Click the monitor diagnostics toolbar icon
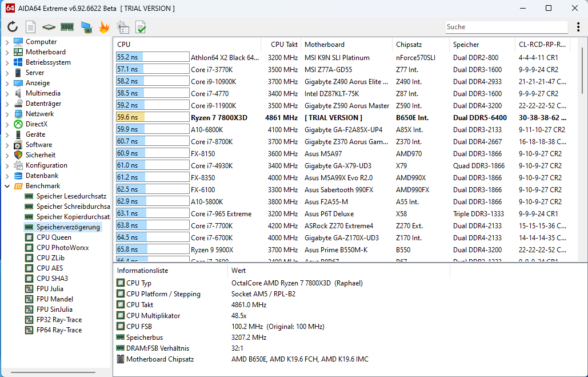 pyautogui.click(x=86, y=27)
